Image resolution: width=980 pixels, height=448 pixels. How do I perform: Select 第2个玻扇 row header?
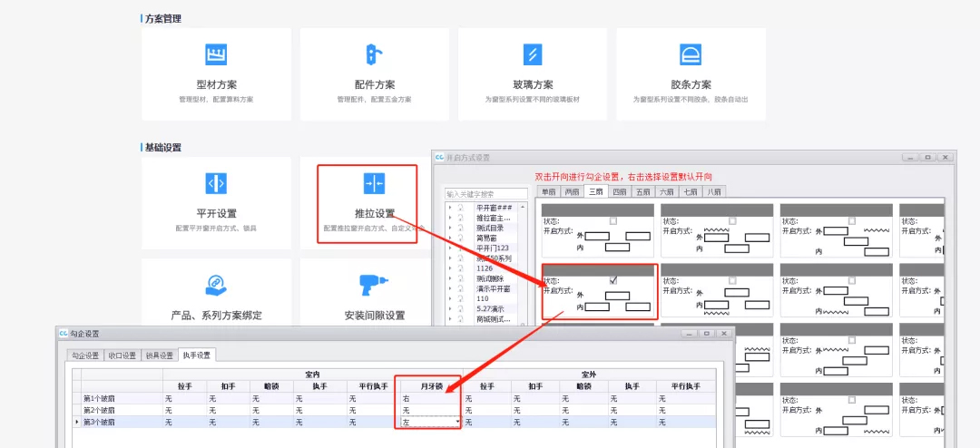(122, 411)
